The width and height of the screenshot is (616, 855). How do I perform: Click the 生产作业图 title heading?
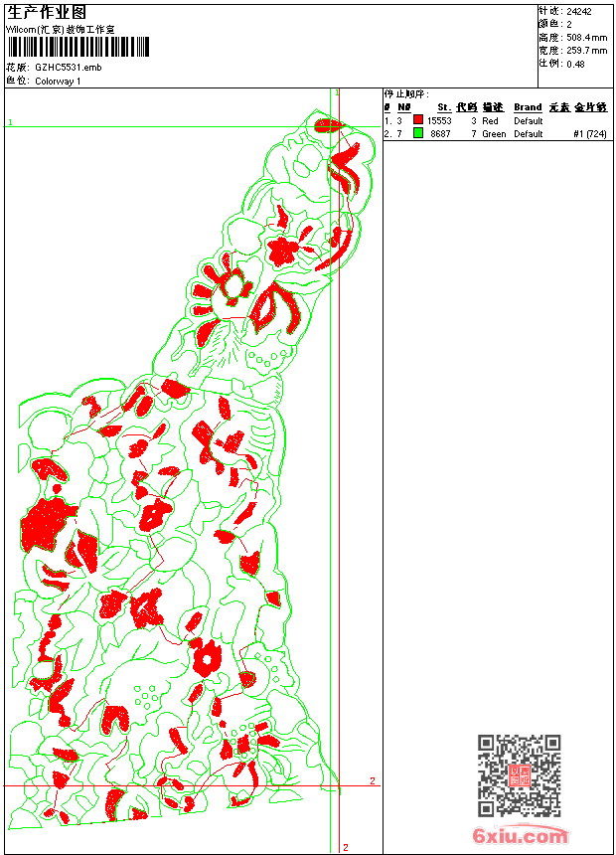(47, 12)
